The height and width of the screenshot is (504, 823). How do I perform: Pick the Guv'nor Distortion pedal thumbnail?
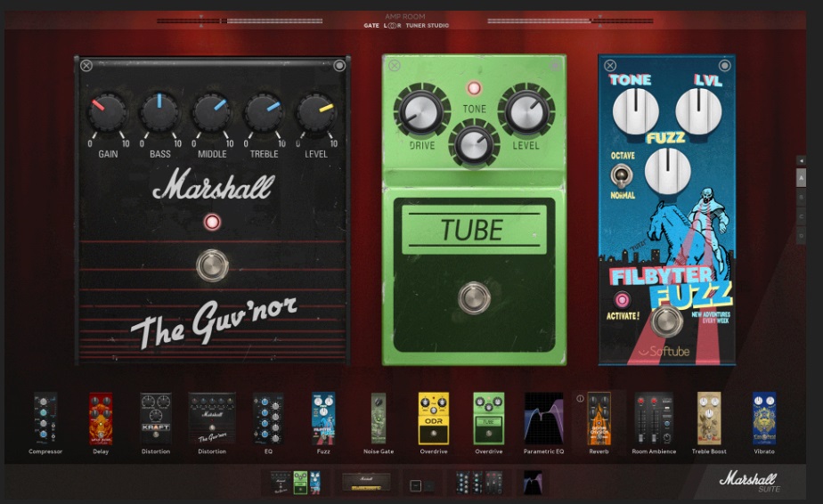click(212, 419)
